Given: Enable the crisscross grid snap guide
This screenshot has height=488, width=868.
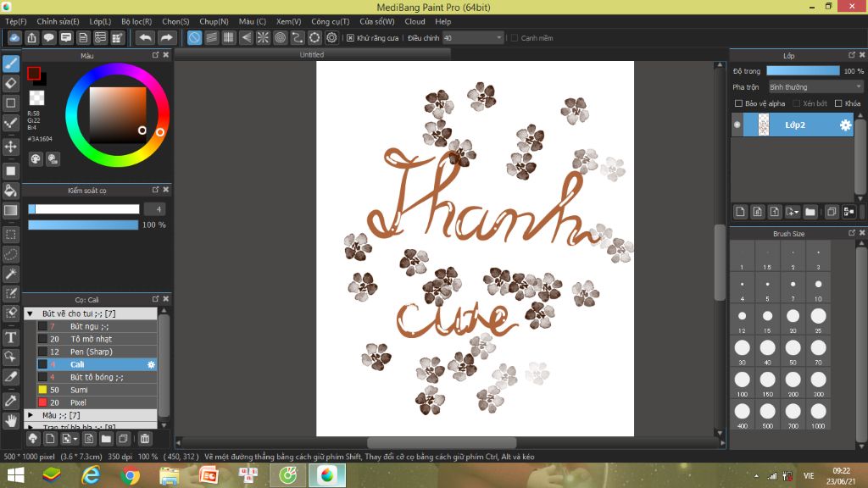Looking at the screenshot, I should [x=229, y=37].
